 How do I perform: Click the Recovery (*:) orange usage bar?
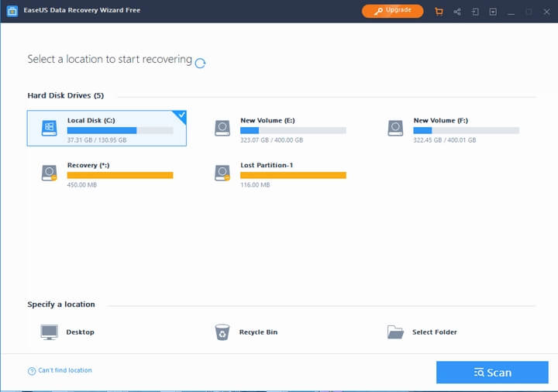(120, 175)
